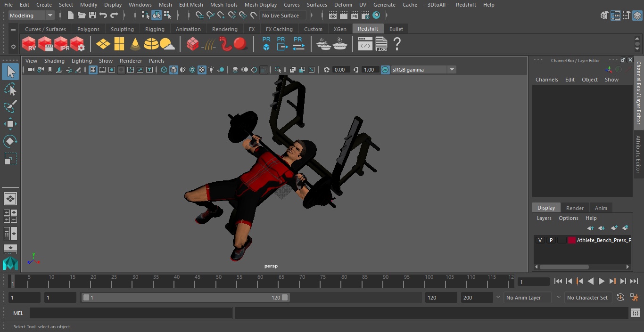
Task: Open shelf tab menu icon
Action: tap(13, 29)
